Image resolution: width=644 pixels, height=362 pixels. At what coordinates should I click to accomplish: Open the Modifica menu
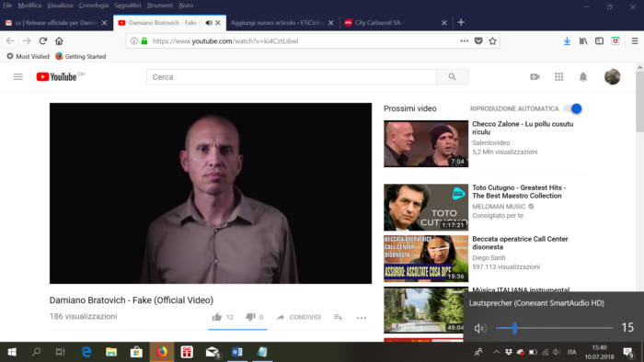[29, 6]
